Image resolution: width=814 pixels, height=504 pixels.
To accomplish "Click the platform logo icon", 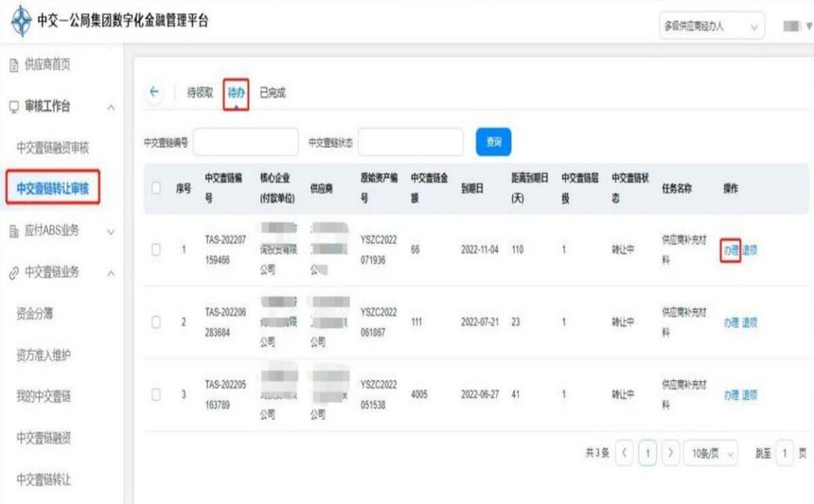I will 21,21.
